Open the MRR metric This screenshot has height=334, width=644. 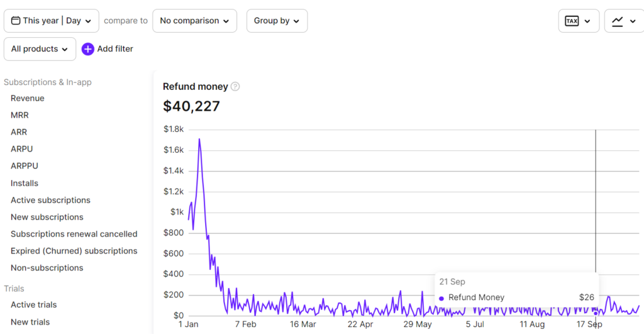[x=19, y=115]
